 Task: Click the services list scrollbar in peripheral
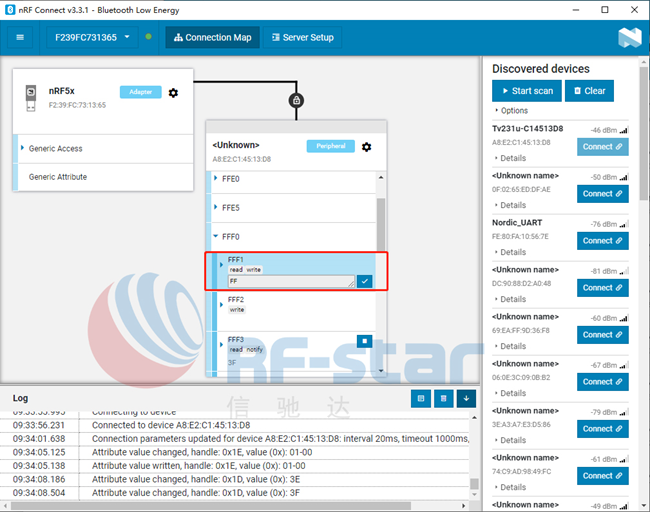[x=381, y=224]
